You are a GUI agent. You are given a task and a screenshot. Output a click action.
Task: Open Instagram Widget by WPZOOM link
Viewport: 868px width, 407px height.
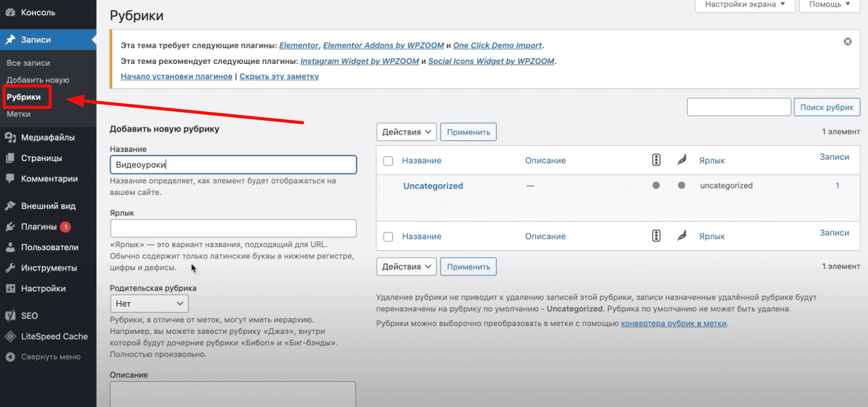click(x=360, y=61)
